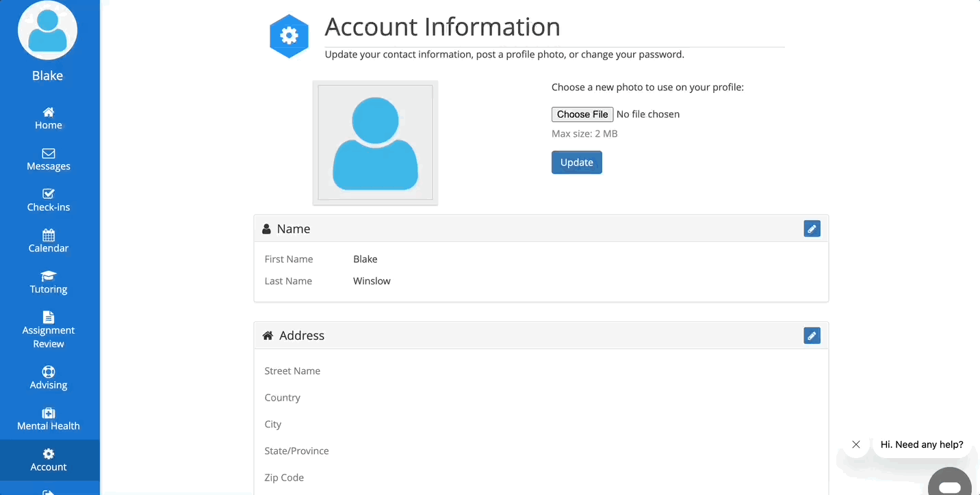Edit the Address section with pencil icon
The height and width of the screenshot is (495, 980).
812,336
